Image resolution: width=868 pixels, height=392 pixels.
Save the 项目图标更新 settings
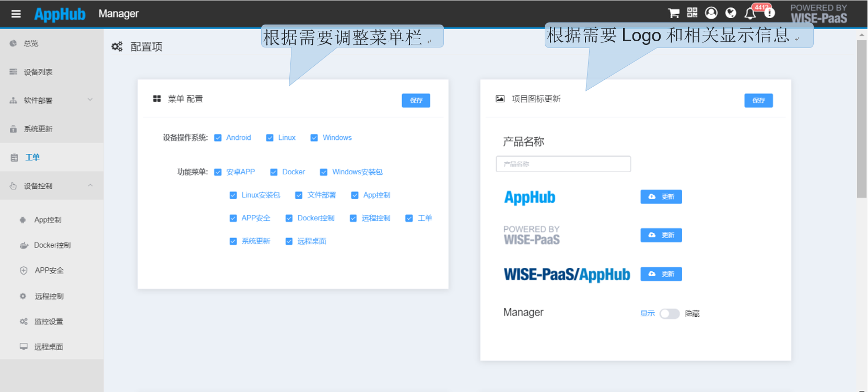(758, 100)
